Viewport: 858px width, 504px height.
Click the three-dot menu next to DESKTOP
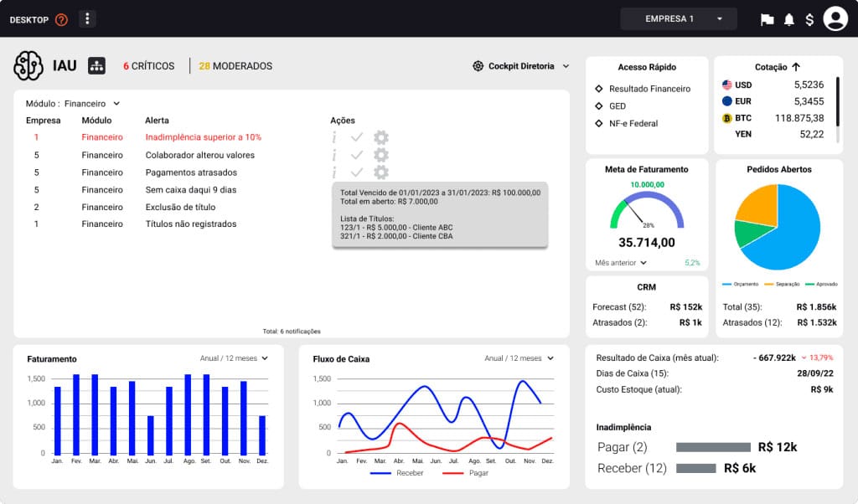tap(87, 18)
